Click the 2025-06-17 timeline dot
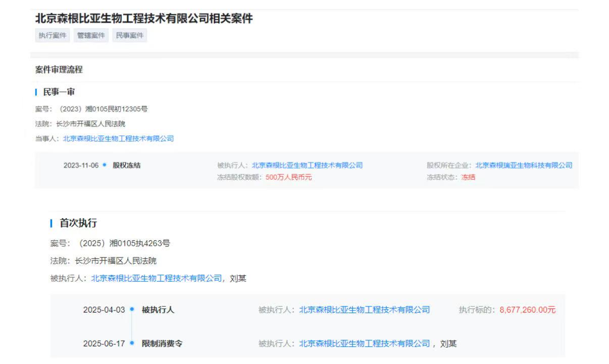Image resolution: width=609 pixels, height=364 pixels. tap(132, 343)
